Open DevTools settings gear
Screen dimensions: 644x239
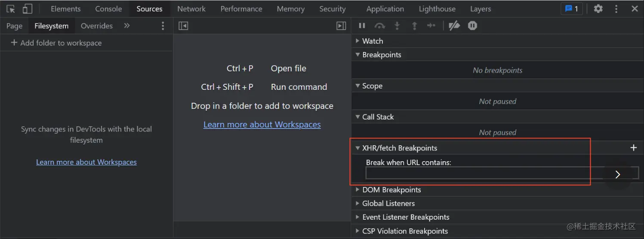pos(598,9)
